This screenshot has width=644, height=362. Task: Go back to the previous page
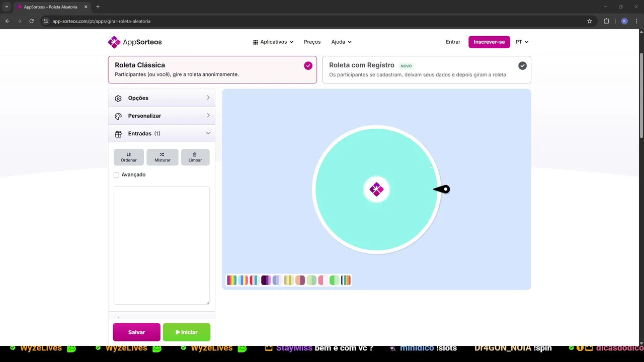[7, 21]
